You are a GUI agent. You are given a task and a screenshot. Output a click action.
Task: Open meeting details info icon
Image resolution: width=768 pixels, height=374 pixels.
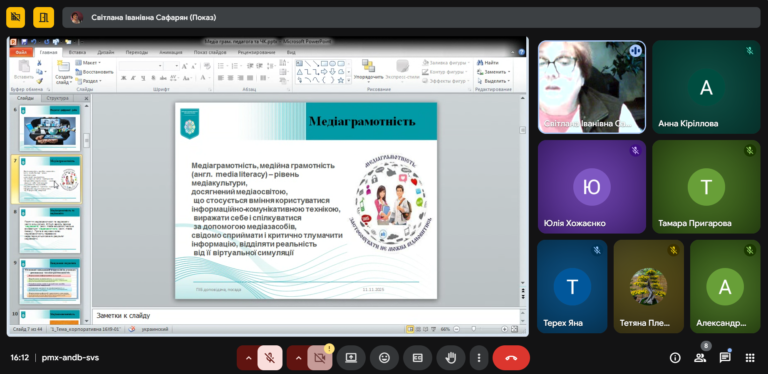[x=675, y=358]
